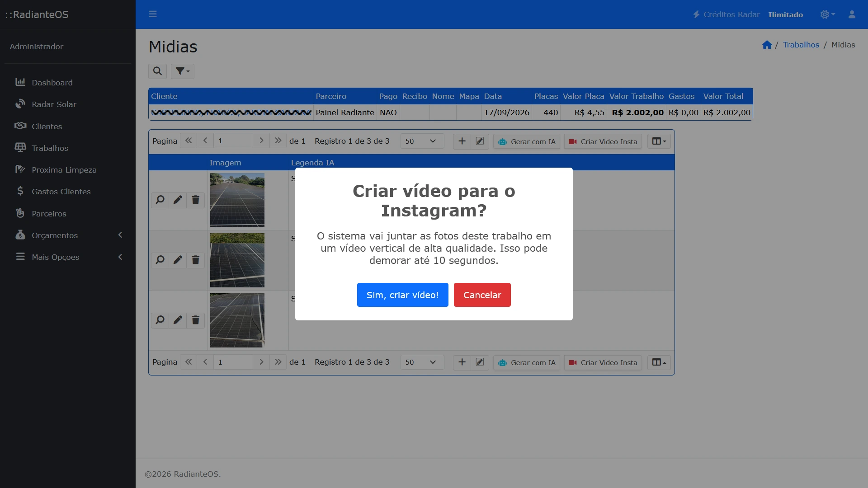Go to next page in top pager
Image resolution: width=868 pixels, height=488 pixels.
click(x=261, y=141)
